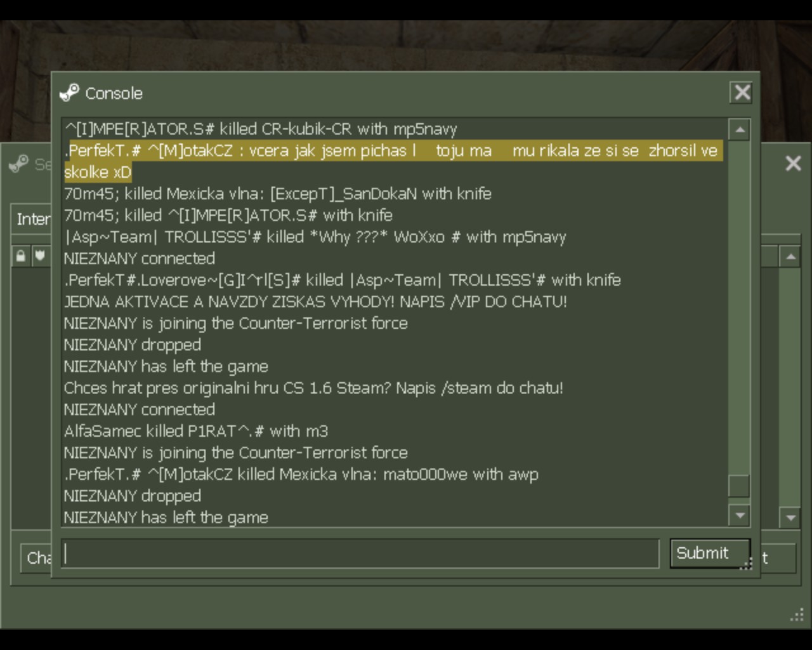
Task: Click the 'JEDNA AKTIVACE' VIP advert line
Action: (315, 302)
